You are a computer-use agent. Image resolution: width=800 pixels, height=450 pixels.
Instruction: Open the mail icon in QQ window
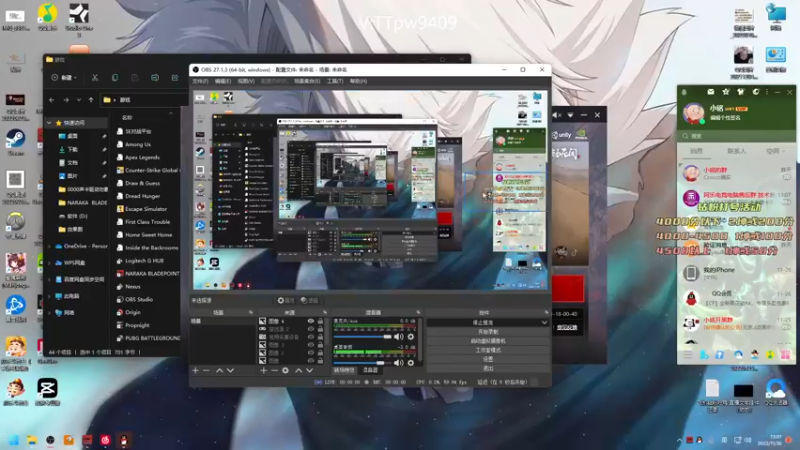click(x=711, y=92)
